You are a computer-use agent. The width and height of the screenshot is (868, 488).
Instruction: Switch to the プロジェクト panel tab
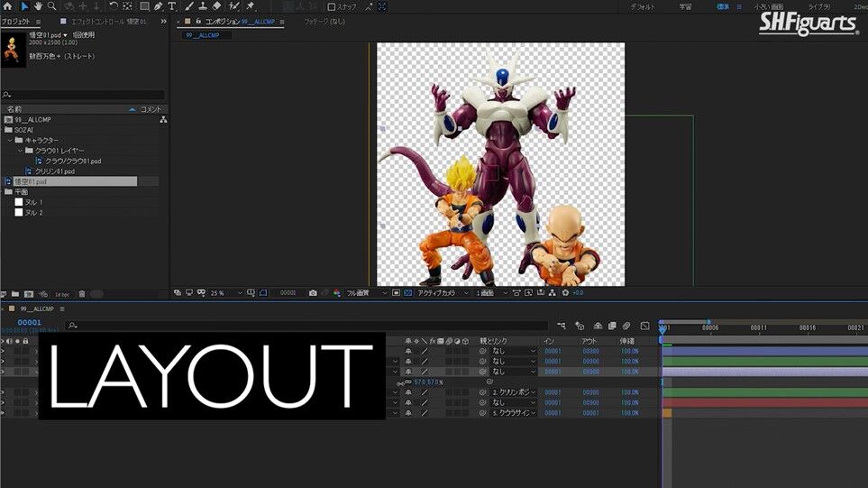click(x=15, y=22)
